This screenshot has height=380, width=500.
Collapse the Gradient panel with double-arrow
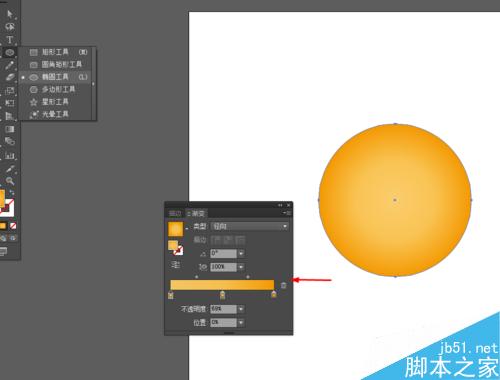280,205
